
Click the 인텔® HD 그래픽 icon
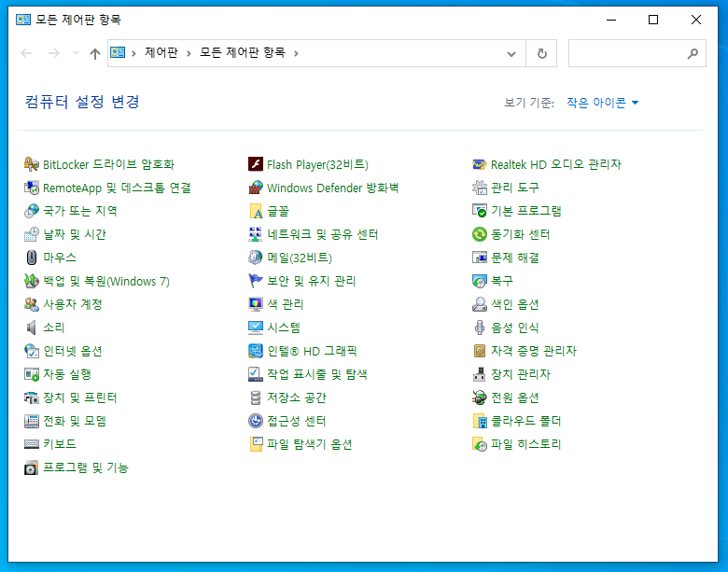(256, 351)
